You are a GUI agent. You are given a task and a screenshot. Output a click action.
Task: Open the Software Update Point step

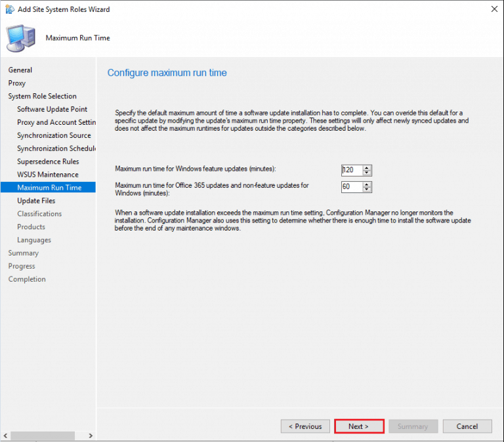[52, 110]
